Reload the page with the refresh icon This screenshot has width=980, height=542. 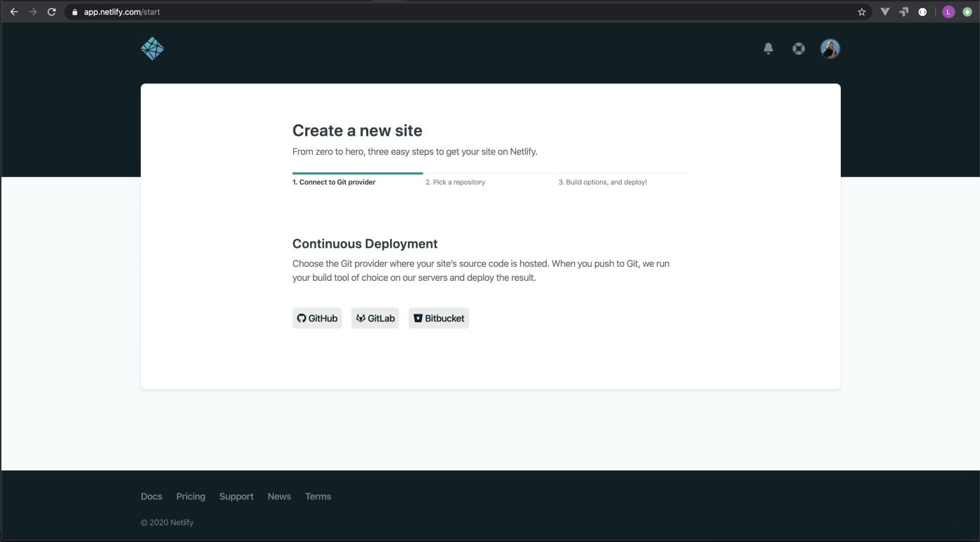[51, 12]
